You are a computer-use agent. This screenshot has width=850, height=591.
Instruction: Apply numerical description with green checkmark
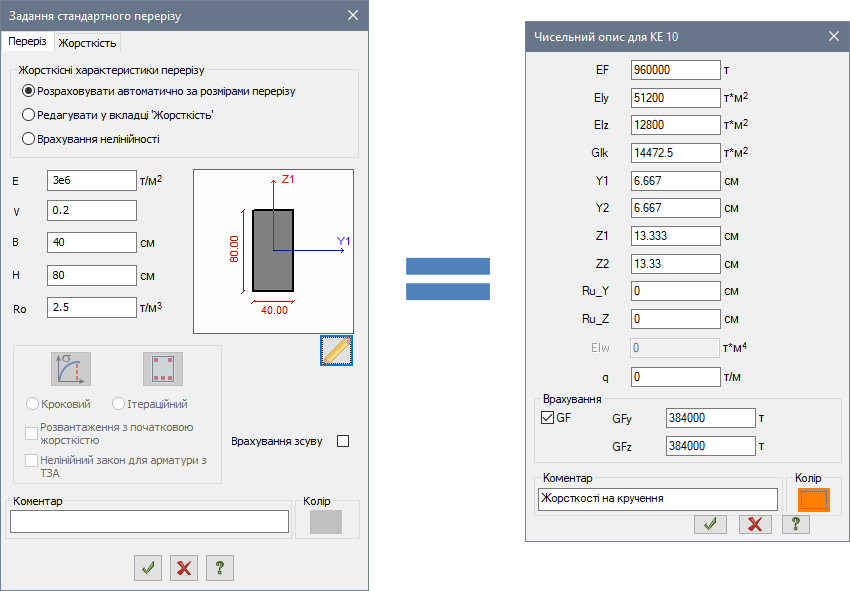(709, 524)
